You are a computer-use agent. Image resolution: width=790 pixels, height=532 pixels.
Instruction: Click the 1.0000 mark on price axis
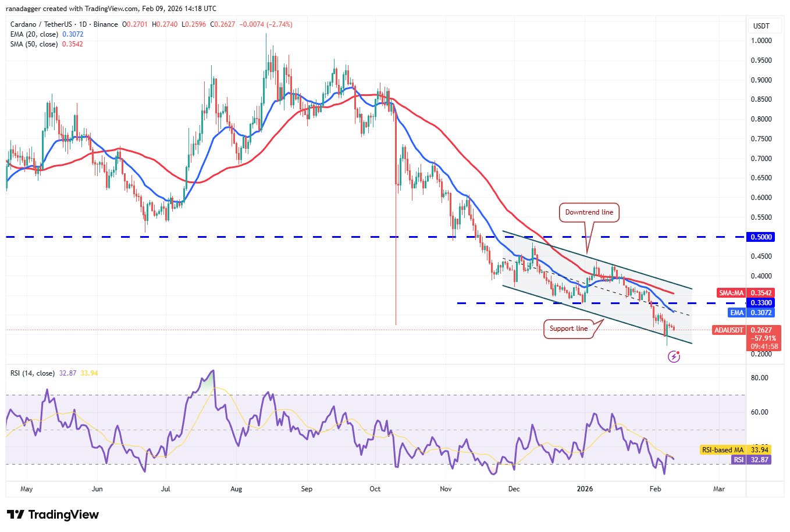click(761, 41)
